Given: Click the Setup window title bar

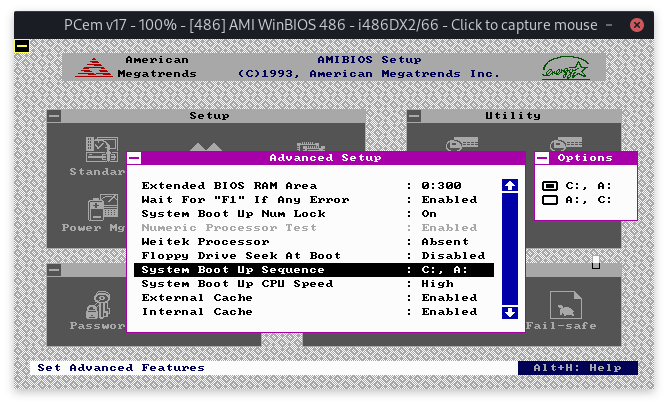Looking at the screenshot, I should point(206,116).
